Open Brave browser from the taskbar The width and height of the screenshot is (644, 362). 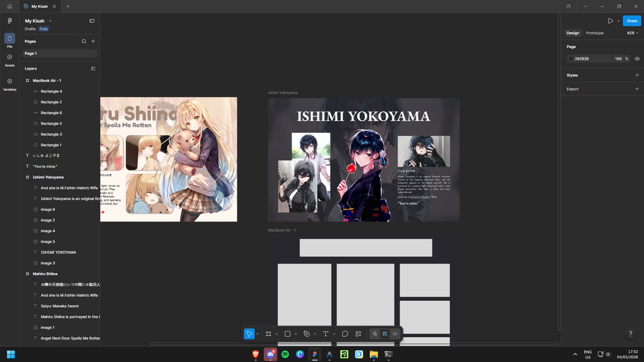(256, 354)
